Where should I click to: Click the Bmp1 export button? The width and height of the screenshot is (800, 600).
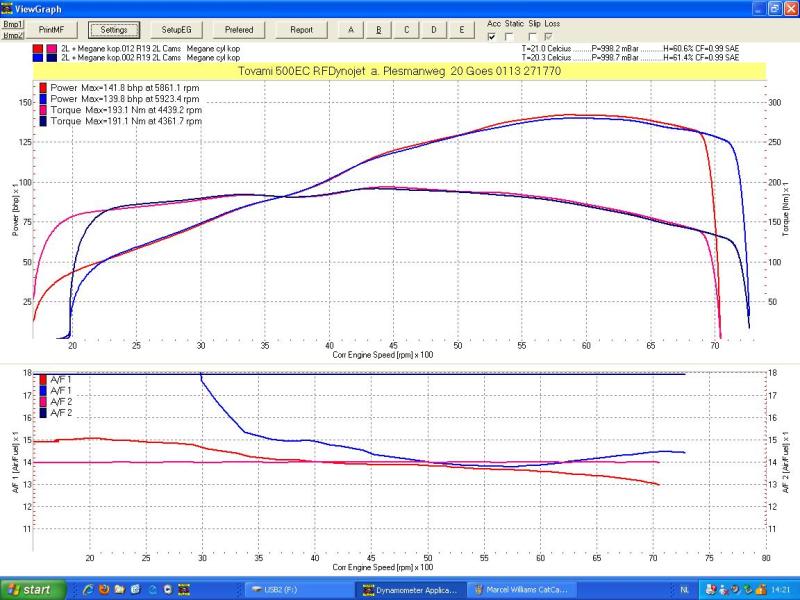(13, 23)
